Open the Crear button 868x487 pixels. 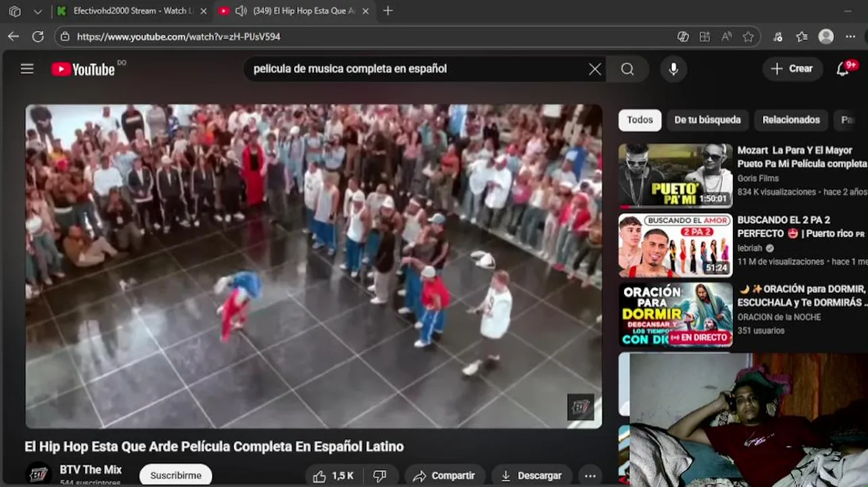point(792,69)
